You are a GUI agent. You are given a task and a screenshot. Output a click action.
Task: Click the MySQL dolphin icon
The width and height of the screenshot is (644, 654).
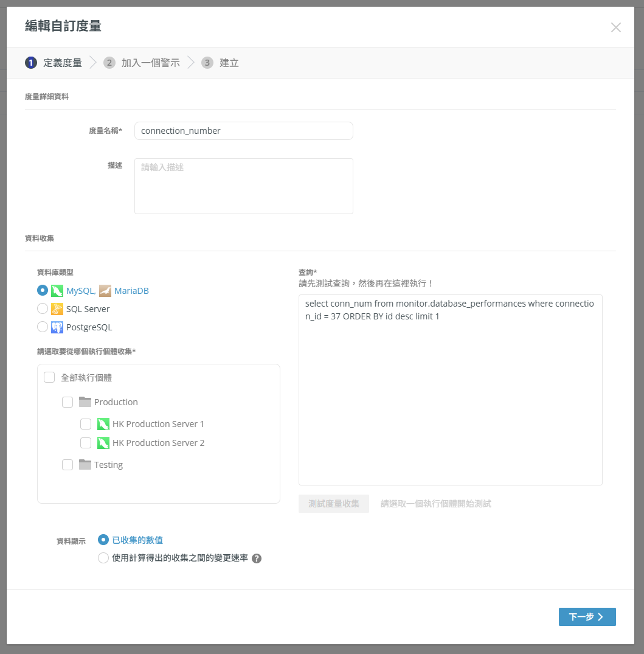click(x=57, y=291)
